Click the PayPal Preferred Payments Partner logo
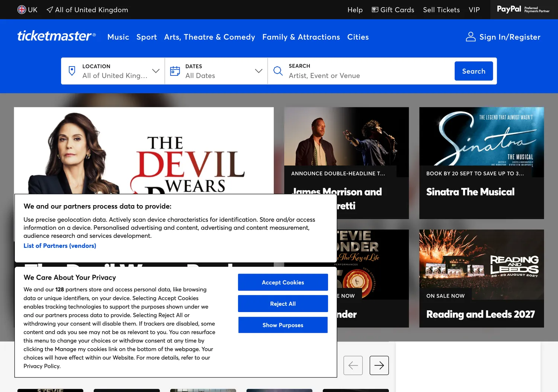The height and width of the screenshot is (392, 558). tap(523, 9)
